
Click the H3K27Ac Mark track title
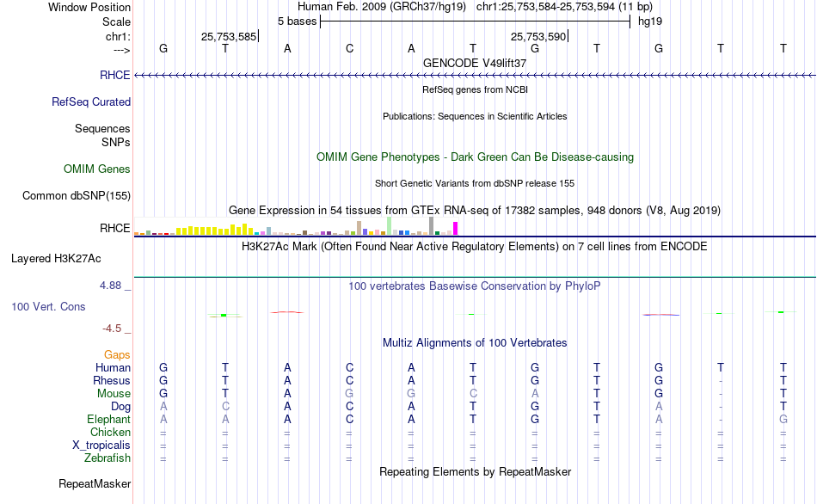click(x=475, y=246)
